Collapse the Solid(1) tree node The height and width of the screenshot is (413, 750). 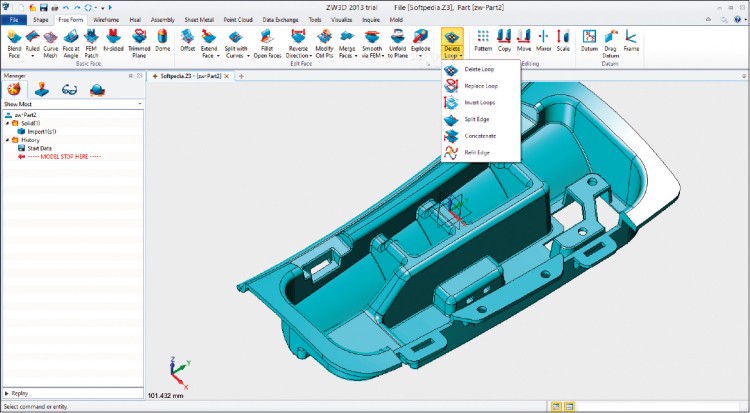coord(6,122)
